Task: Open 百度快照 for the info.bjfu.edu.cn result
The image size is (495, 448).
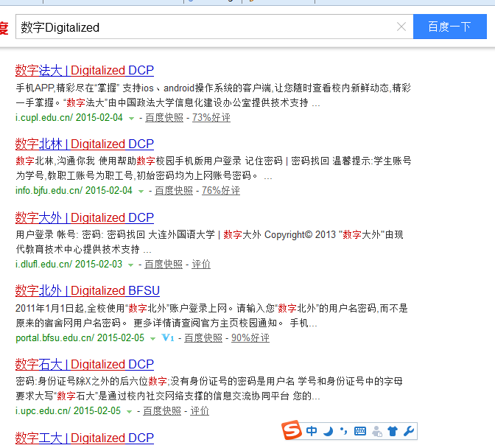Action: [x=174, y=191]
